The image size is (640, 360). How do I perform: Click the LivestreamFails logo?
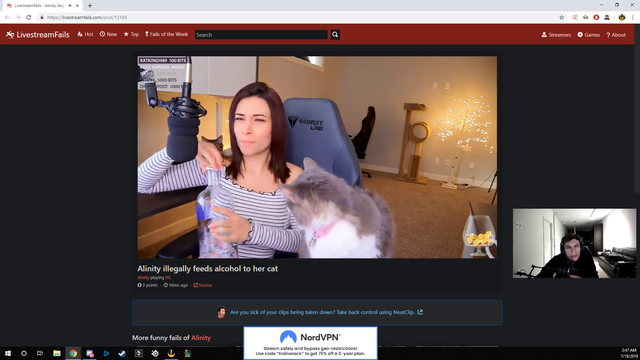point(38,35)
